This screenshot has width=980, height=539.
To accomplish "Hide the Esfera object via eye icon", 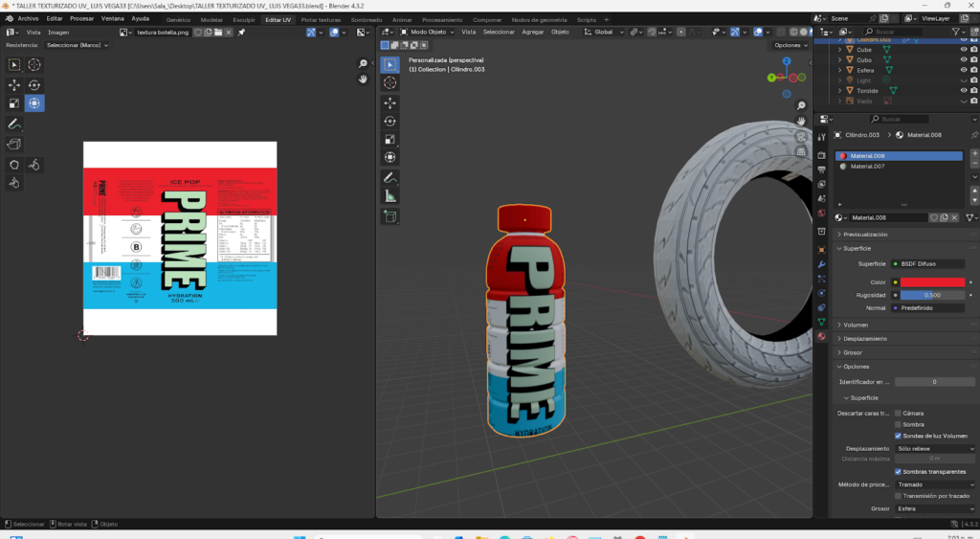I will click(x=963, y=70).
